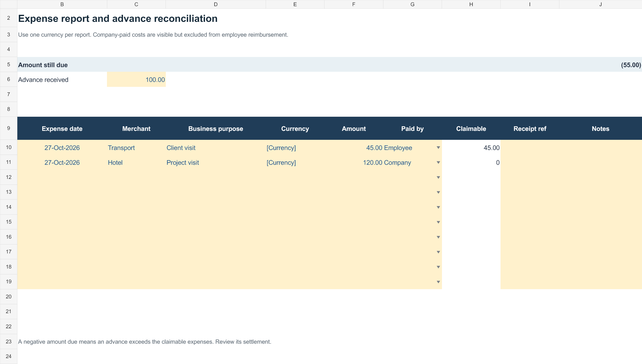Click the report title text

[118, 19]
